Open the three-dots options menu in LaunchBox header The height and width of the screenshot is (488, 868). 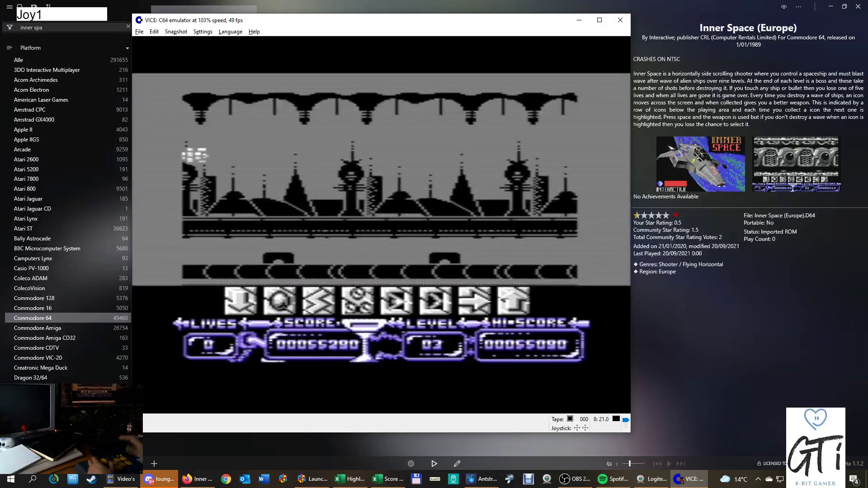click(x=798, y=7)
